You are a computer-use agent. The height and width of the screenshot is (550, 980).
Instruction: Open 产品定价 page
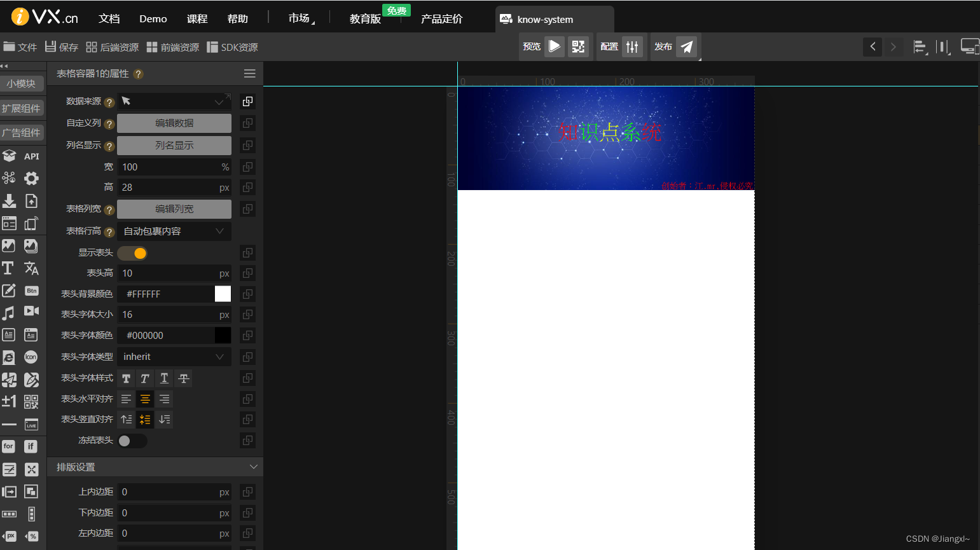tap(442, 18)
